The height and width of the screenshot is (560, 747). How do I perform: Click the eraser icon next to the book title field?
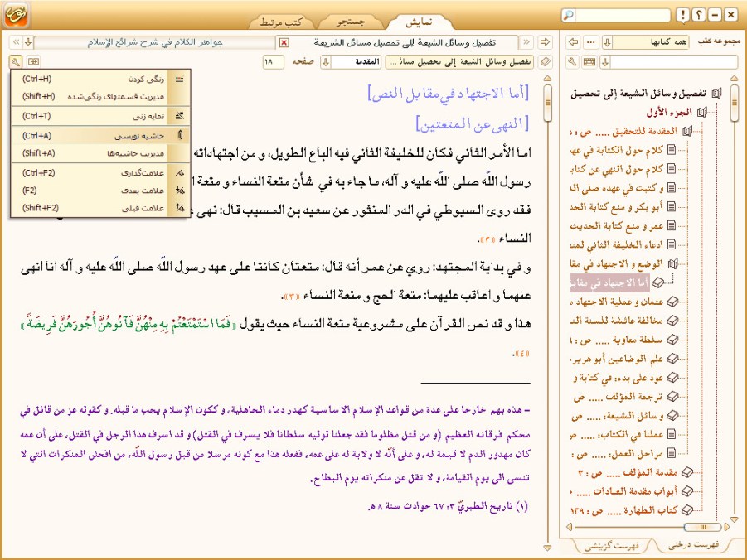tap(546, 61)
